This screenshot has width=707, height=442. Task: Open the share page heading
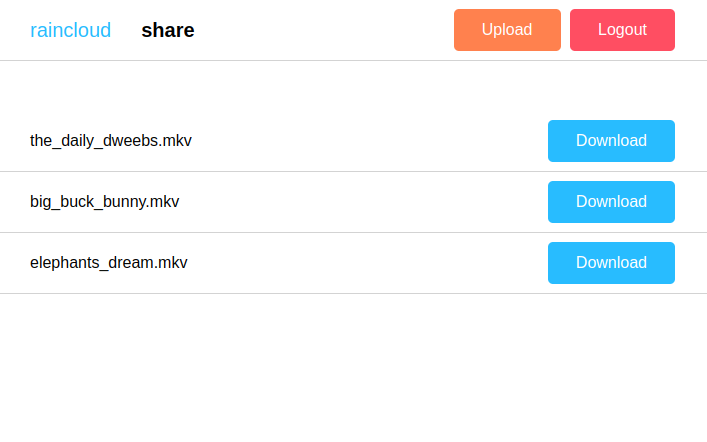[168, 30]
